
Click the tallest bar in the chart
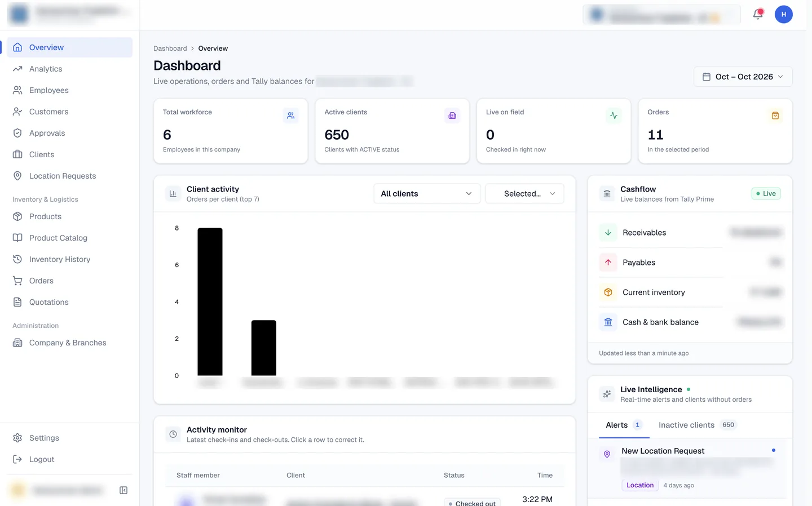click(210, 301)
